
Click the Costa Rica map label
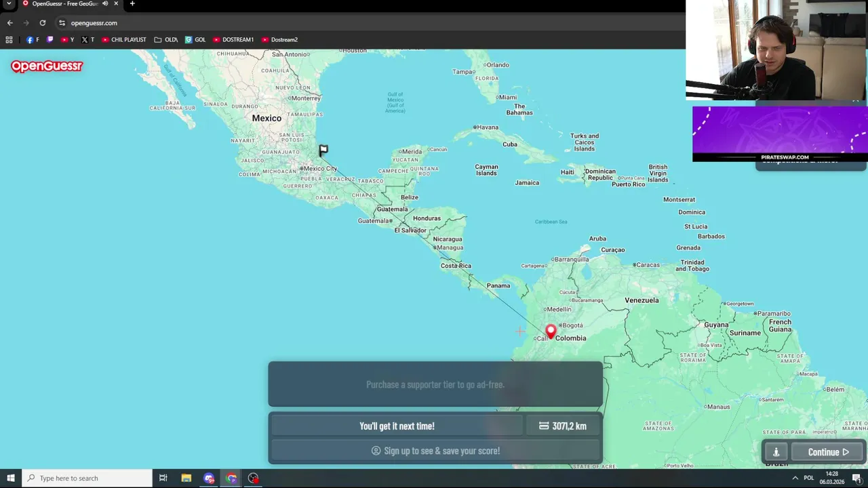tap(456, 266)
